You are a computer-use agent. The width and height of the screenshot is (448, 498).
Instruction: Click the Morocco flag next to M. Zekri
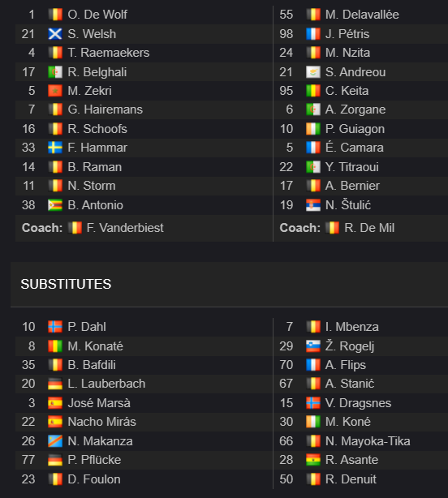point(55,91)
